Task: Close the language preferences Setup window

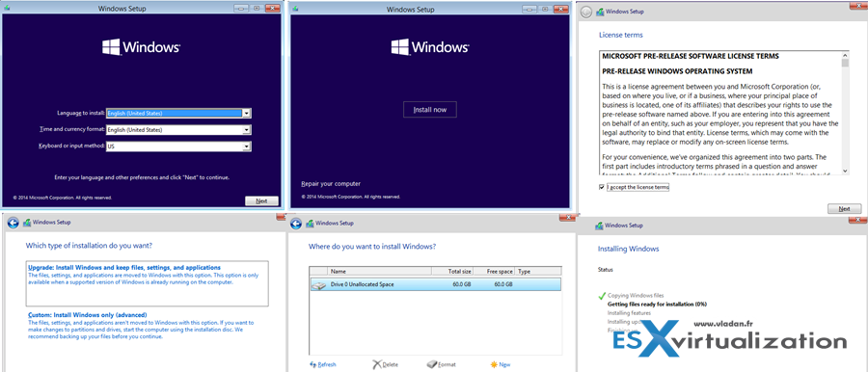Action: (x=272, y=9)
